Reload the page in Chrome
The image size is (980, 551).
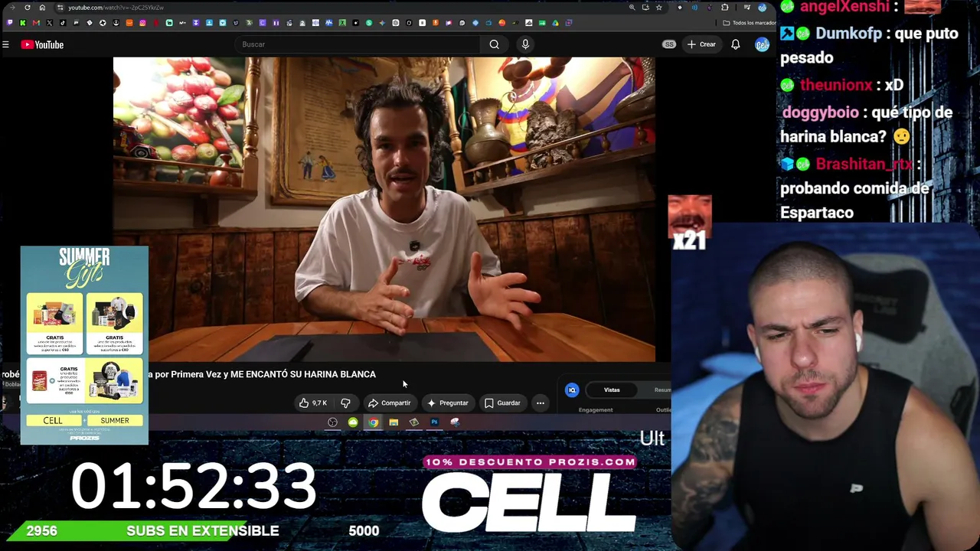[28, 8]
